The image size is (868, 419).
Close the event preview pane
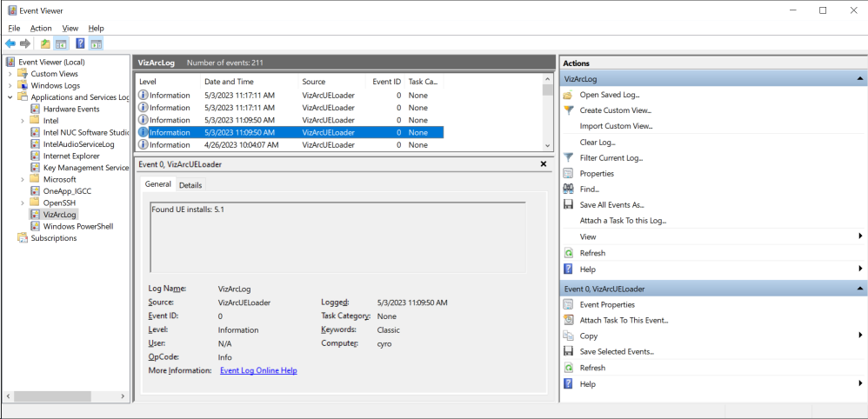(x=544, y=163)
